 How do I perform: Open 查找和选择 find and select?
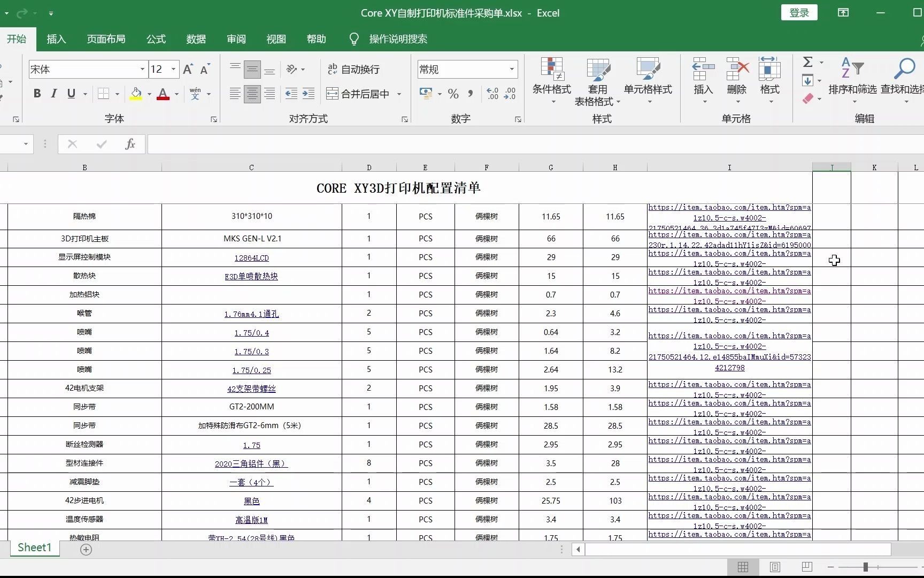coord(903,80)
